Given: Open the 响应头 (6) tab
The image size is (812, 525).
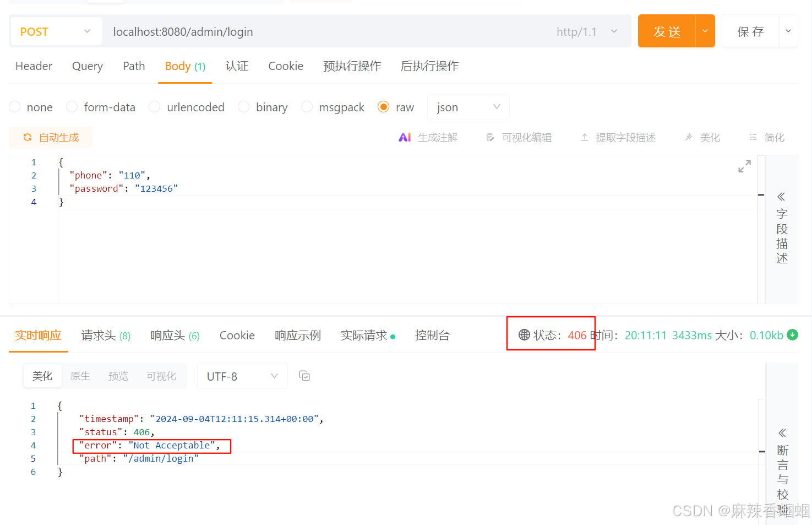Looking at the screenshot, I should [175, 335].
